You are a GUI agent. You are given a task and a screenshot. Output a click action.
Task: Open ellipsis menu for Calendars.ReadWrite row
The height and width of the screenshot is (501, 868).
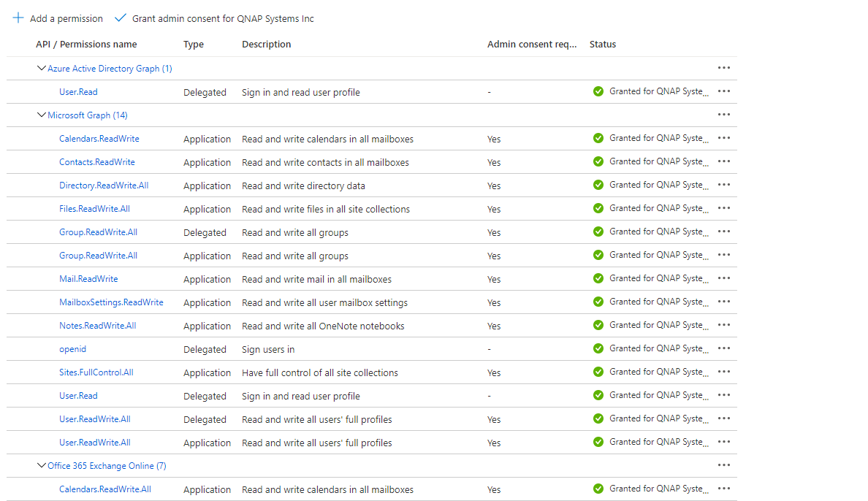(723, 138)
